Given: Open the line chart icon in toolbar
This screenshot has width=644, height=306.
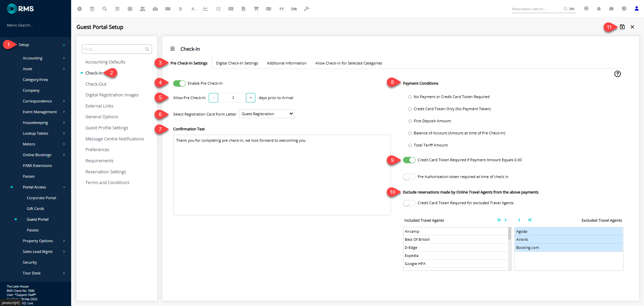Looking at the screenshot, I should tap(206, 9).
